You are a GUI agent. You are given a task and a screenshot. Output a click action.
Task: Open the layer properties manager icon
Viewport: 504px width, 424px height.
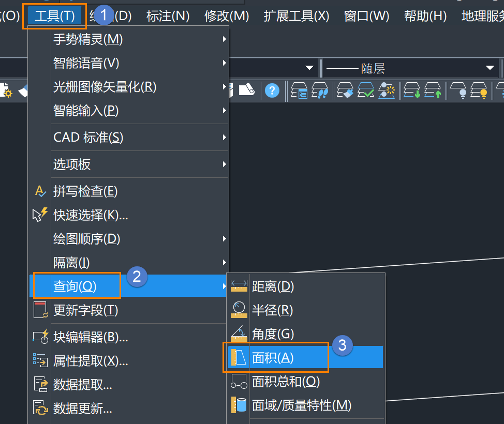coord(299,90)
